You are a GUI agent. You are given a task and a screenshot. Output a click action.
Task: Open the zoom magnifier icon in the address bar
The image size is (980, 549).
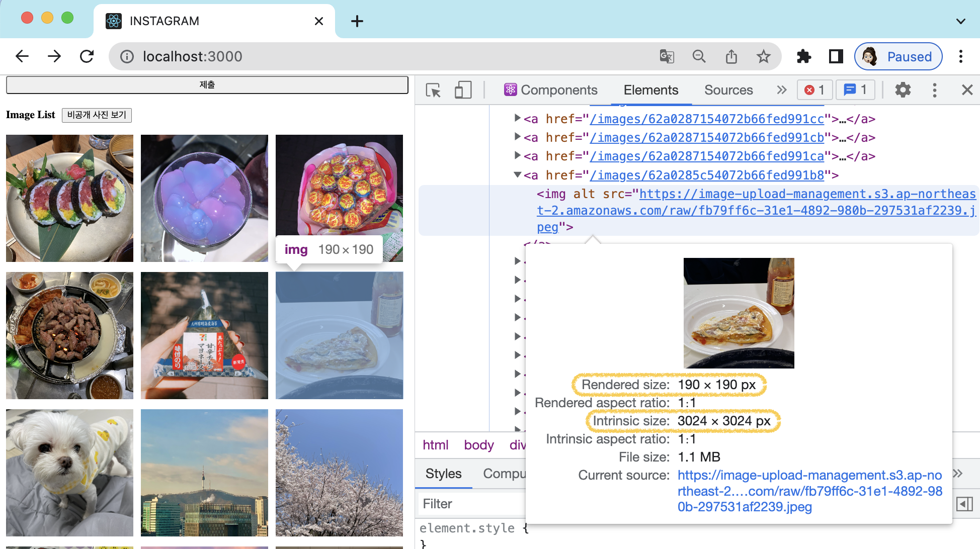pyautogui.click(x=699, y=56)
